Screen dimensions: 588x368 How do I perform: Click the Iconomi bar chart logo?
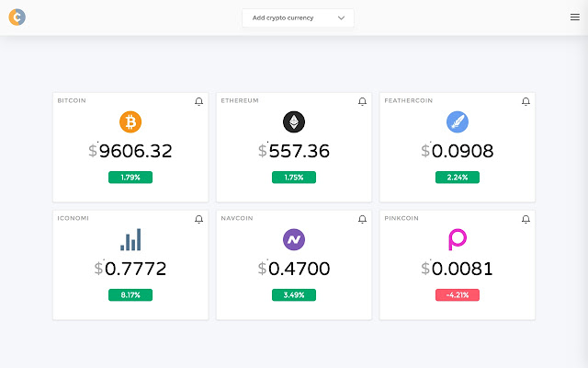tap(130, 239)
